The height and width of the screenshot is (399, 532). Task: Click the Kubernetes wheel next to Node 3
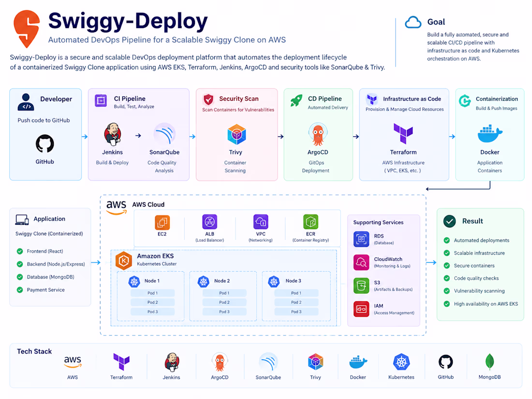(x=274, y=281)
